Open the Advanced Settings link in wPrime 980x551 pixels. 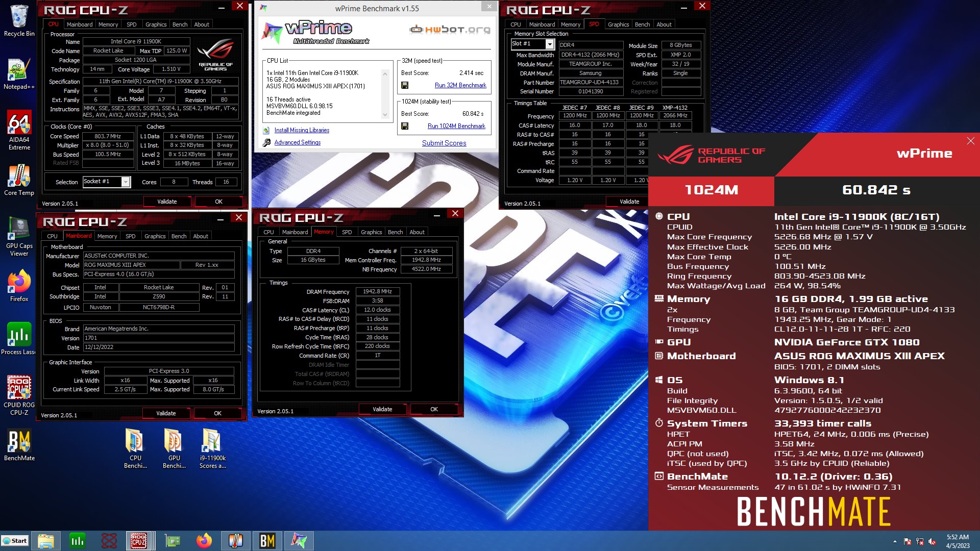(298, 142)
